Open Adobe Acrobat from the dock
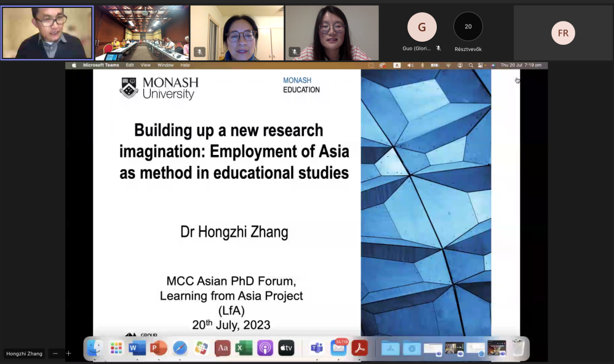 click(x=360, y=349)
